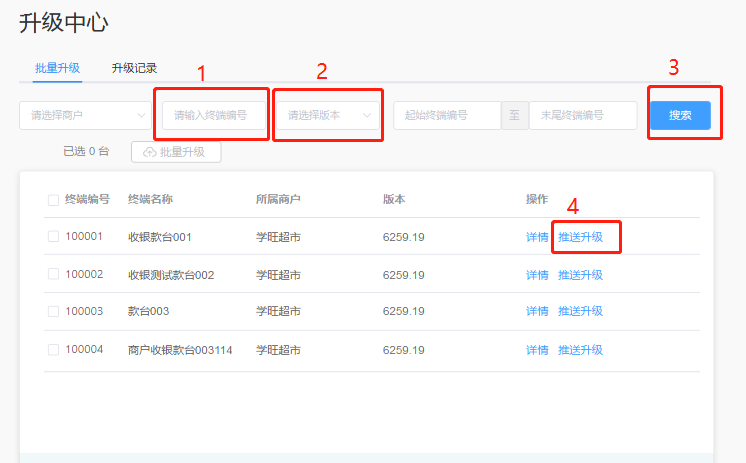Viewport: 746px width, 463px height.
Task: Select checkbox for terminal 100002
Action: tap(53, 274)
